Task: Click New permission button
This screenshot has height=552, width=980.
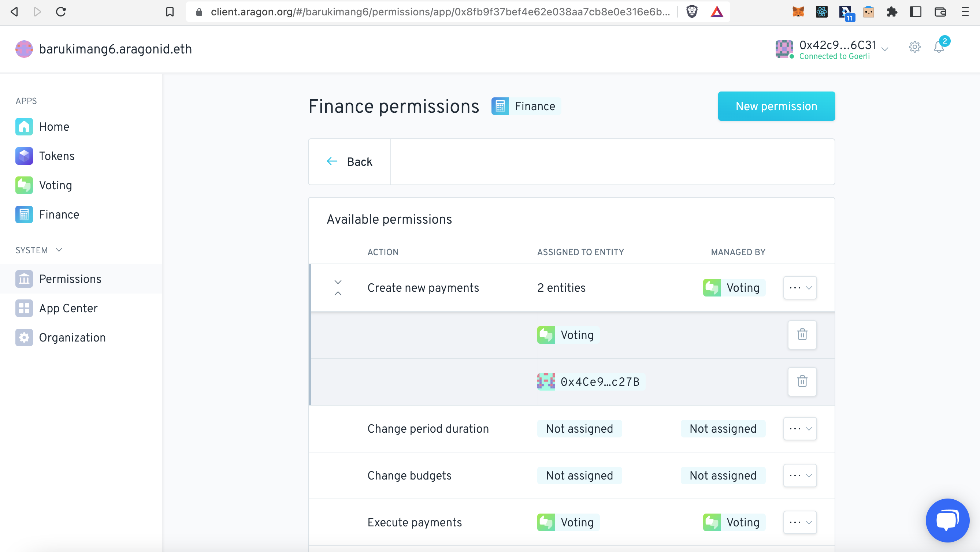Action: (776, 106)
